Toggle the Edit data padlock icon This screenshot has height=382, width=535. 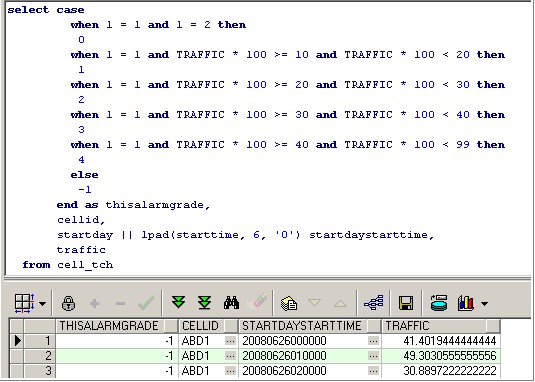coord(68,303)
